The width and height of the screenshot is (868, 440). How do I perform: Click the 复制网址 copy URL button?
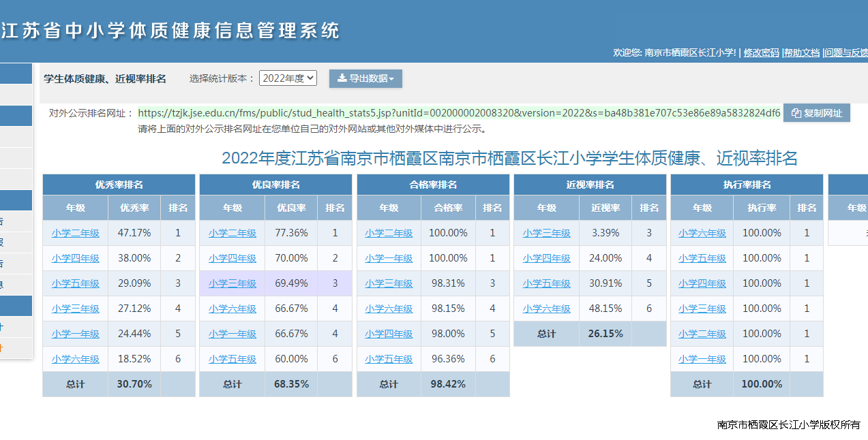coord(817,113)
